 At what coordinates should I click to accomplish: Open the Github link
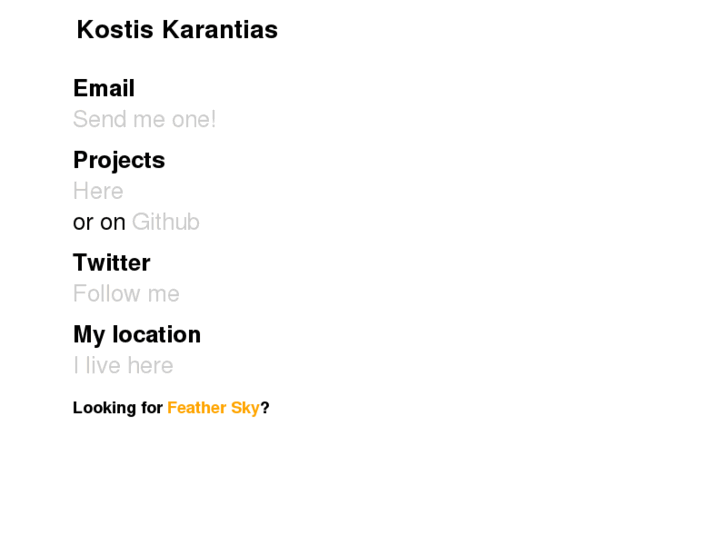(x=166, y=222)
